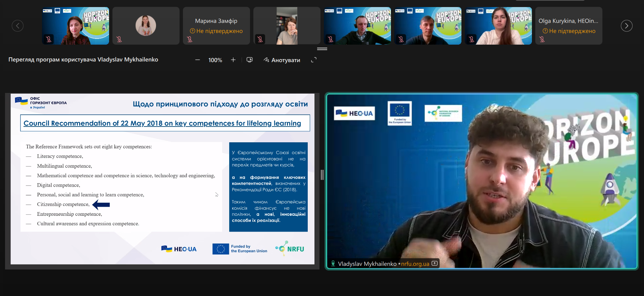The height and width of the screenshot is (296, 644).
Task: Start annotating with Анотувати
Action: pos(282,60)
